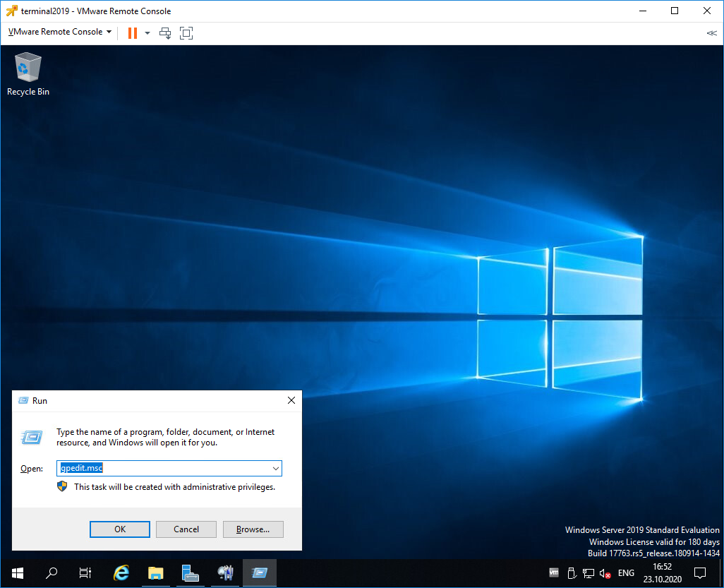
Task: Click the muted volume tray icon
Action: (605, 574)
